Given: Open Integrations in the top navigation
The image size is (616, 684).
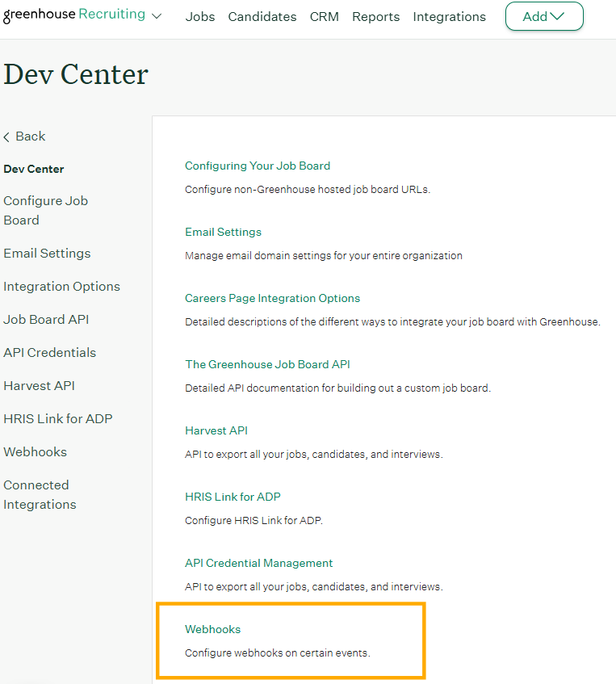Looking at the screenshot, I should pos(450,17).
